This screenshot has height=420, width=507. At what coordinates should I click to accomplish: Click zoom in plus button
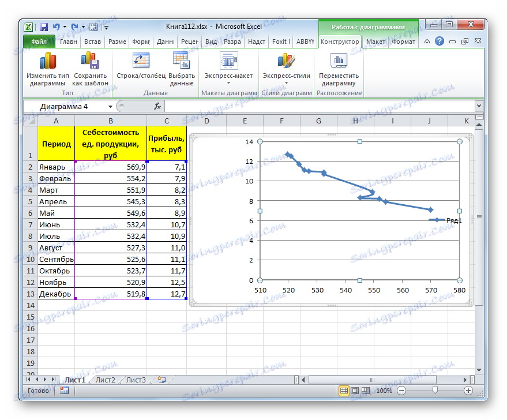[x=468, y=391]
